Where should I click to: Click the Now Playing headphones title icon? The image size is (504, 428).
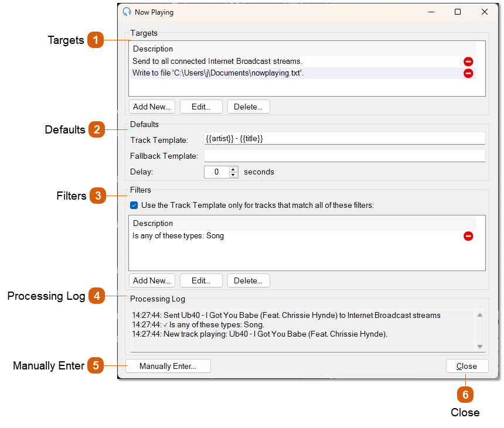click(127, 12)
